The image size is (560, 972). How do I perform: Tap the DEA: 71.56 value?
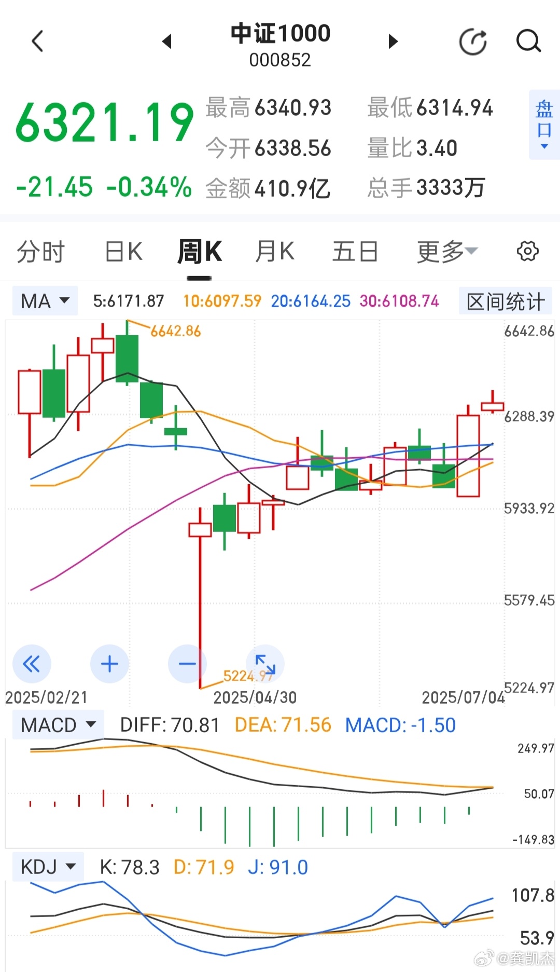[x=283, y=725]
